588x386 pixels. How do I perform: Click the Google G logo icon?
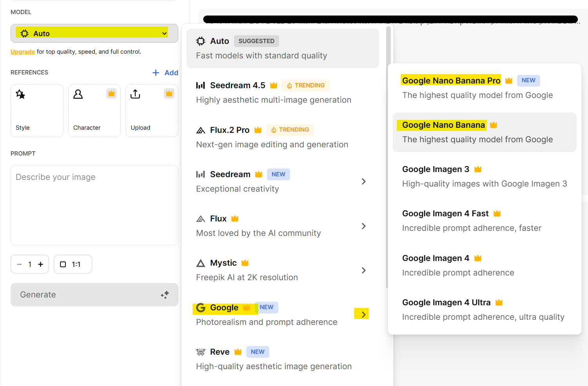click(201, 308)
